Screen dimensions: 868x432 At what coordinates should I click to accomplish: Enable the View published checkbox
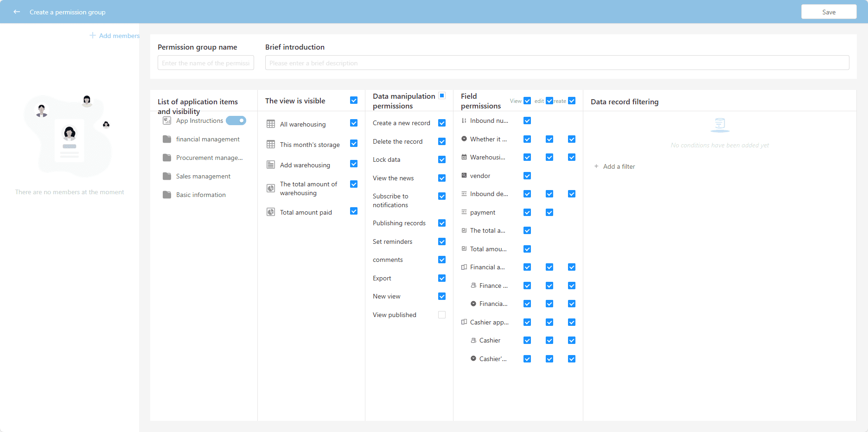442,315
